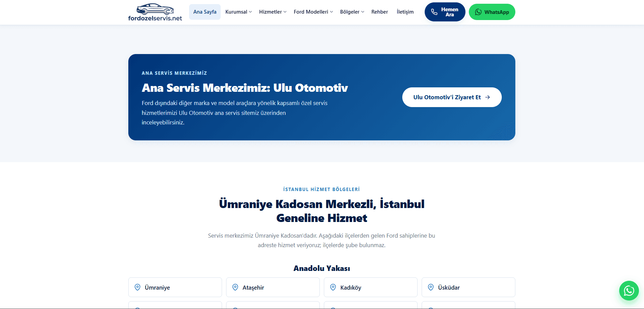644x309 pixels.
Task: Select the Ataşehir district card
Action: [x=273, y=287]
